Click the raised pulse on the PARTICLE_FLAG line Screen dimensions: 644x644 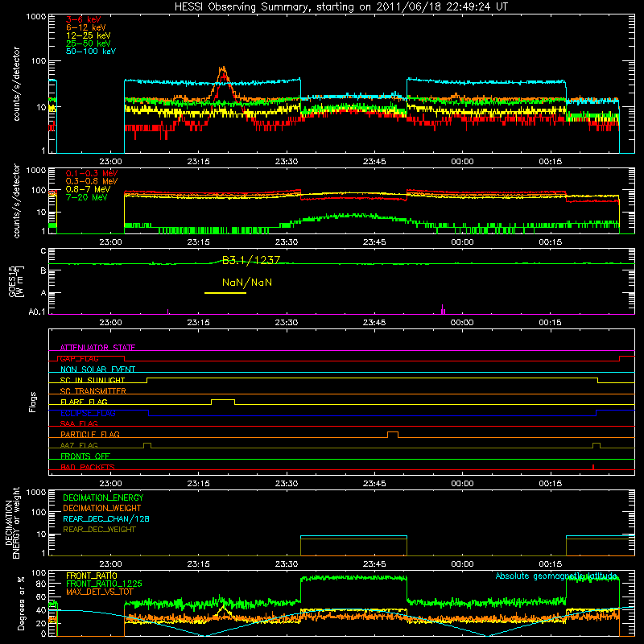(393, 435)
